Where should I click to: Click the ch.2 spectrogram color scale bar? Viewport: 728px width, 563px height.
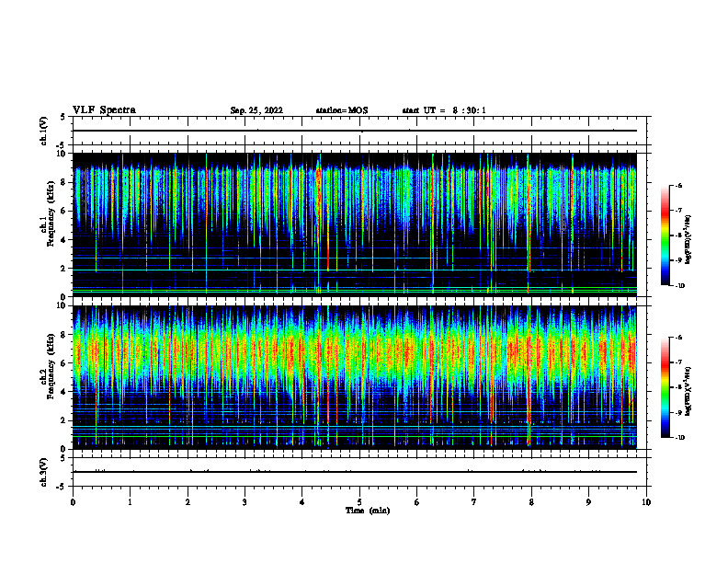[665, 387]
